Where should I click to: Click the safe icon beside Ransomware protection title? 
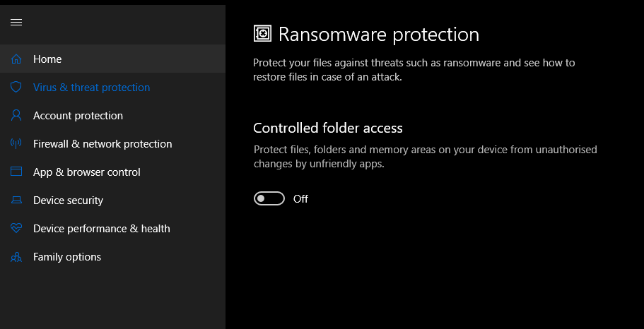(x=262, y=34)
